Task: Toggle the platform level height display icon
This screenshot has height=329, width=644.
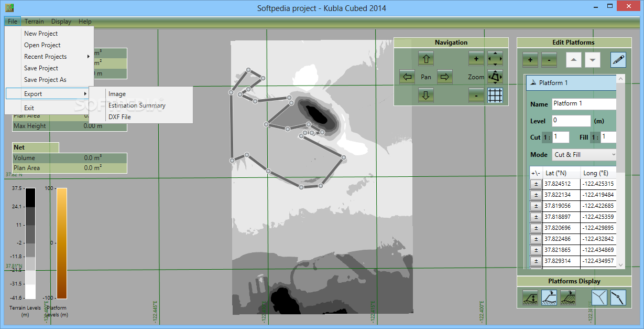Action: [x=530, y=298]
